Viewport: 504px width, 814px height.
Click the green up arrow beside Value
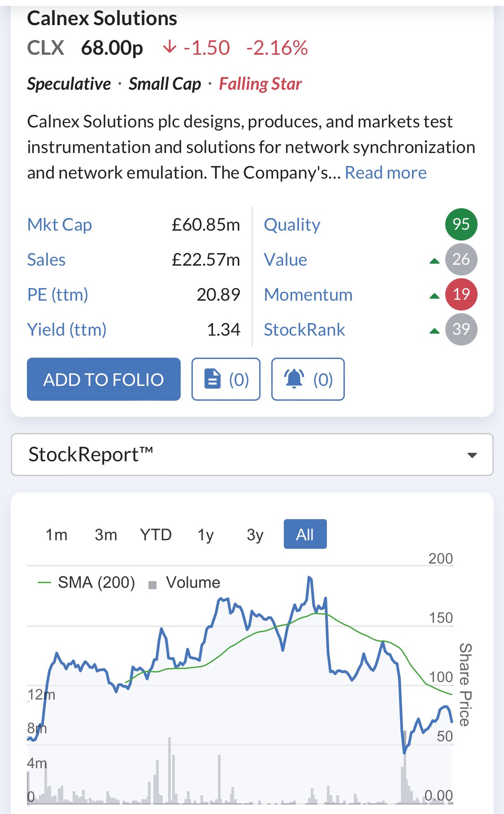point(434,261)
